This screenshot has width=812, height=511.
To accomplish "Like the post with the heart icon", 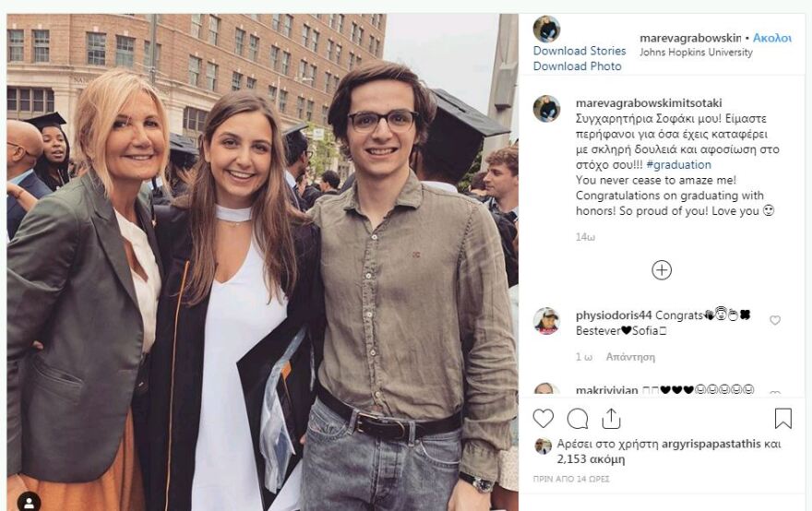I will coord(543,419).
